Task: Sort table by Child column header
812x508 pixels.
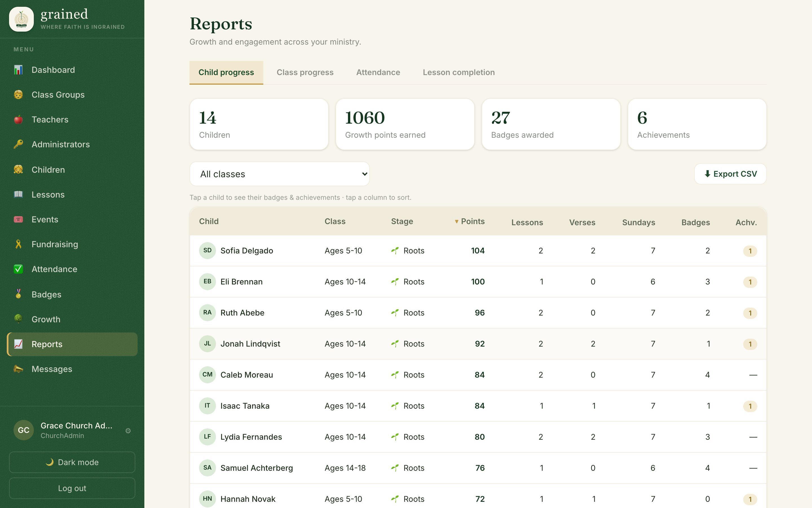Action: click(209, 222)
